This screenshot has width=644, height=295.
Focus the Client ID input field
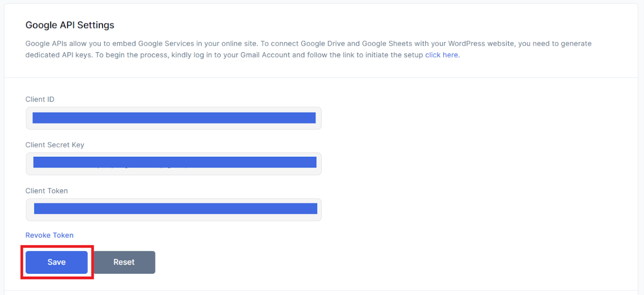pyautogui.click(x=173, y=118)
